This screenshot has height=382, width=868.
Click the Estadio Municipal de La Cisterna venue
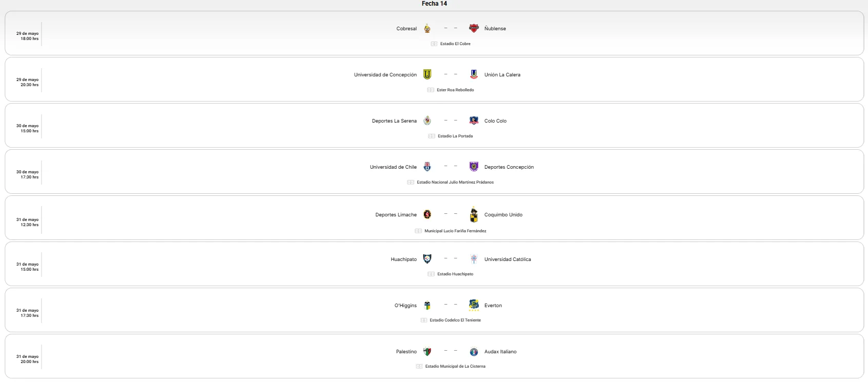click(455, 367)
